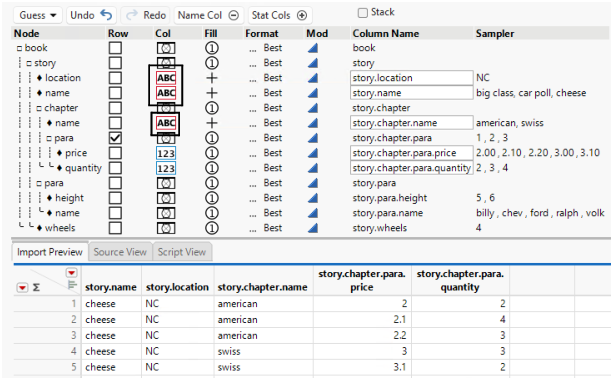Click the Undo arrow button
Viewport: 613px width, 380px height.
pos(91,15)
